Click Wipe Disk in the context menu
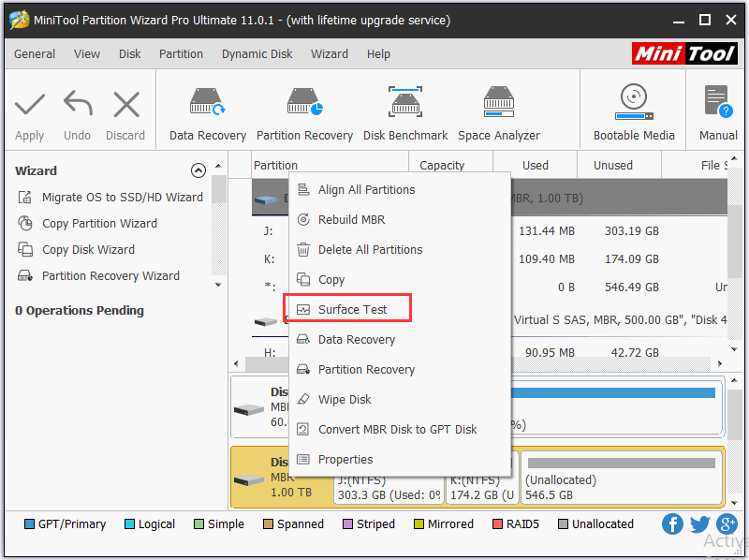Image resolution: width=749 pixels, height=560 pixels. (345, 400)
